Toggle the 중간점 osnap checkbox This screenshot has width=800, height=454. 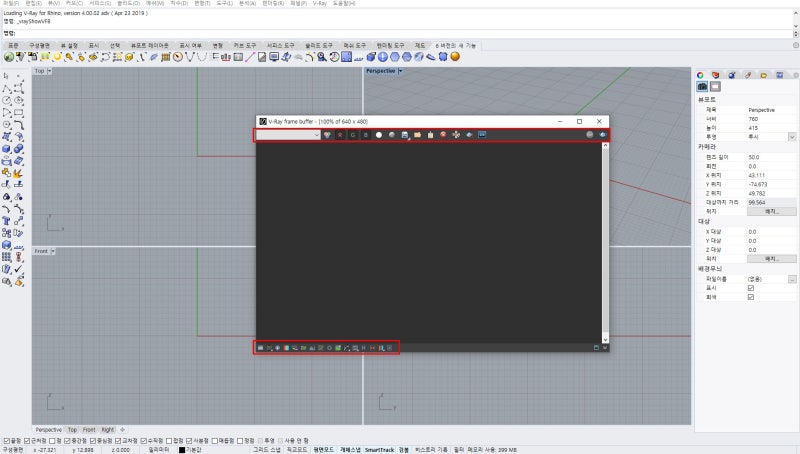(67, 440)
